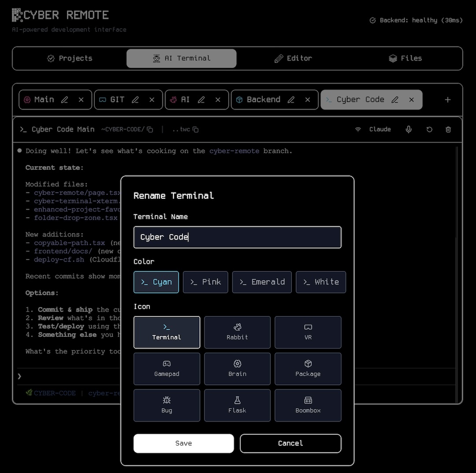This screenshot has height=473, width=476.
Task: Select the Cyan color swatch
Action: tap(156, 282)
